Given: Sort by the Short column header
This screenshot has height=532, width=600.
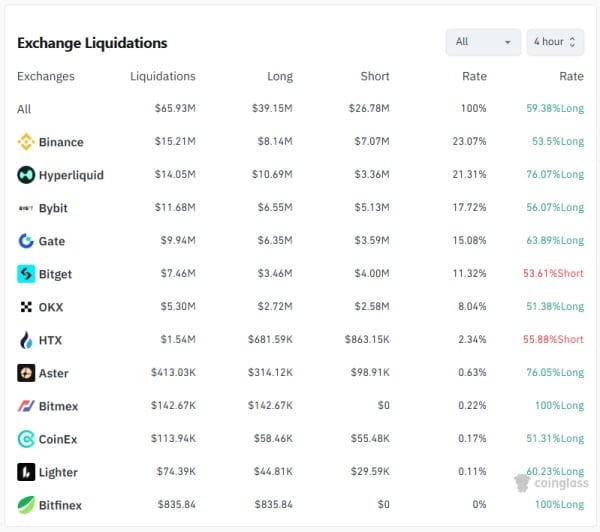Looking at the screenshot, I should pos(375,76).
